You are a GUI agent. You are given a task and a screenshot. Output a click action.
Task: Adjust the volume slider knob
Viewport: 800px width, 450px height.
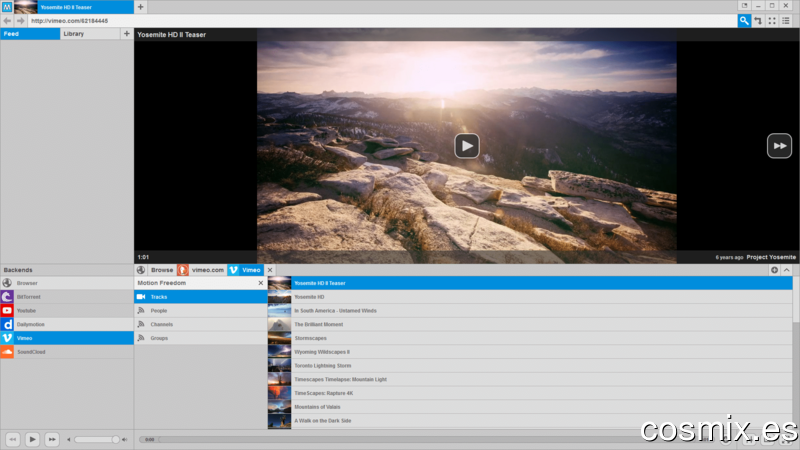(x=115, y=439)
